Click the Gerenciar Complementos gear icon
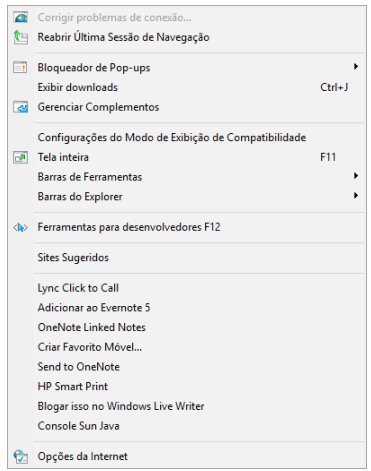The height and width of the screenshot is (471, 371). click(x=21, y=107)
